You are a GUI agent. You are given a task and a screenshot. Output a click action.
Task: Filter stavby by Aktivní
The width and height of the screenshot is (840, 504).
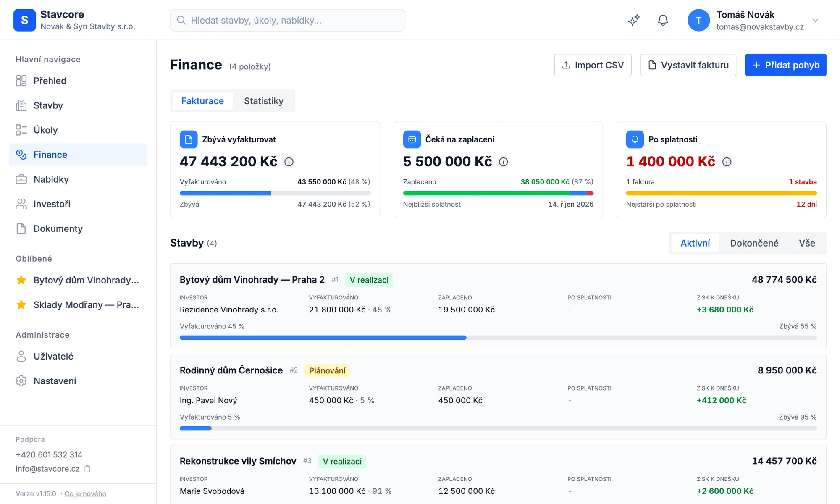[695, 243]
